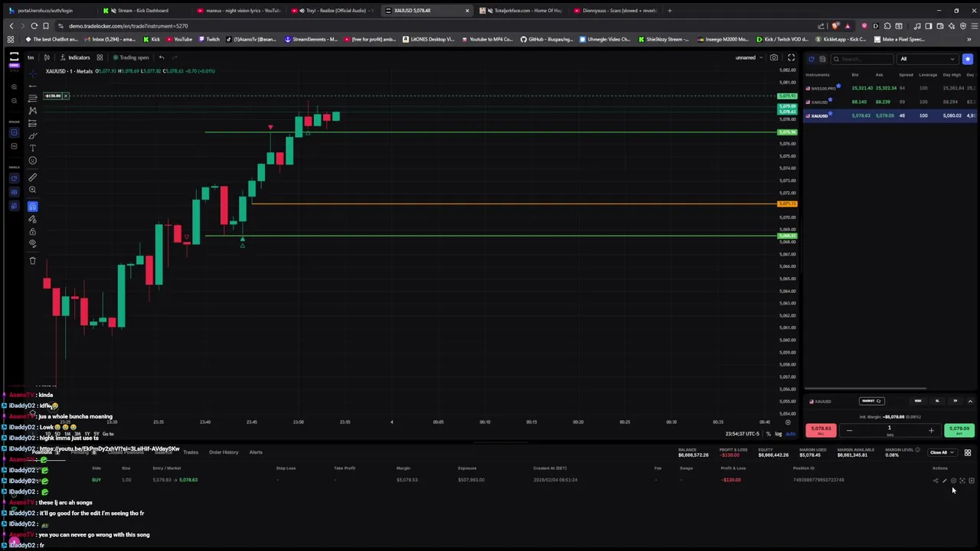Switch to Stream - Kick Dashboard browser tab
The height and width of the screenshot is (551, 980).
(x=142, y=11)
